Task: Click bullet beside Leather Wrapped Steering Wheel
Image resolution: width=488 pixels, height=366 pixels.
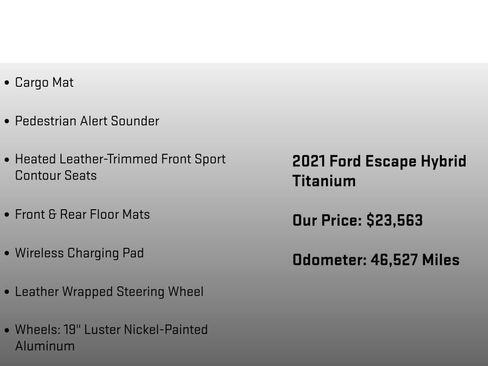Action: point(7,292)
